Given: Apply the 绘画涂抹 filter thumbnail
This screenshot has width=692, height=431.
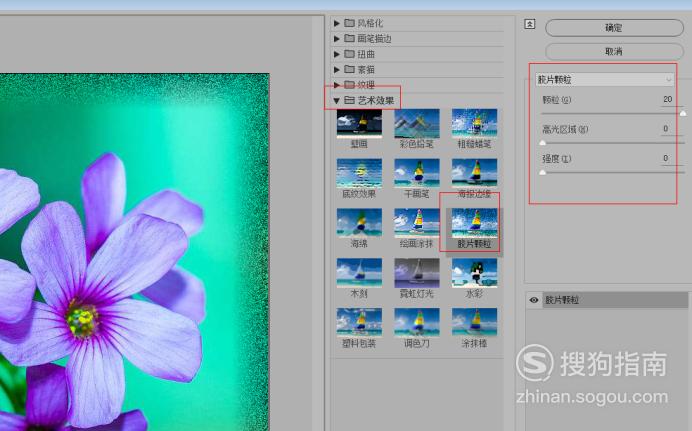Looking at the screenshot, I should [417, 223].
